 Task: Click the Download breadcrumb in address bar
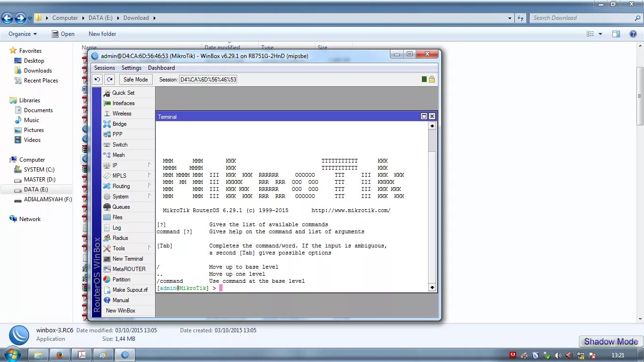pyautogui.click(x=136, y=18)
